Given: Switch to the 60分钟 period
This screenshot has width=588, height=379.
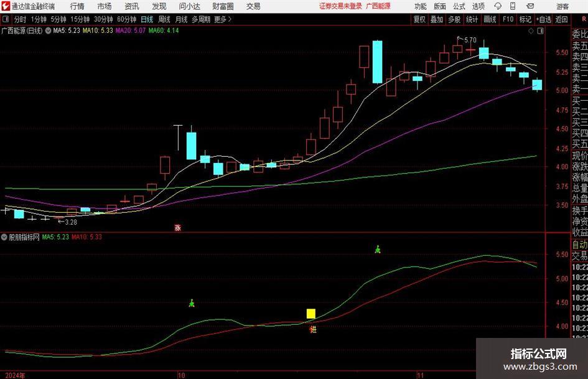Looking at the screenshot, I should [126, 19].
